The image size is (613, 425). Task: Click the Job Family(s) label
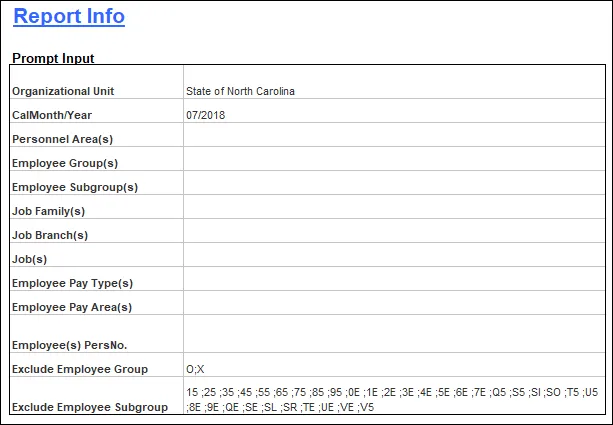(49, 211)
